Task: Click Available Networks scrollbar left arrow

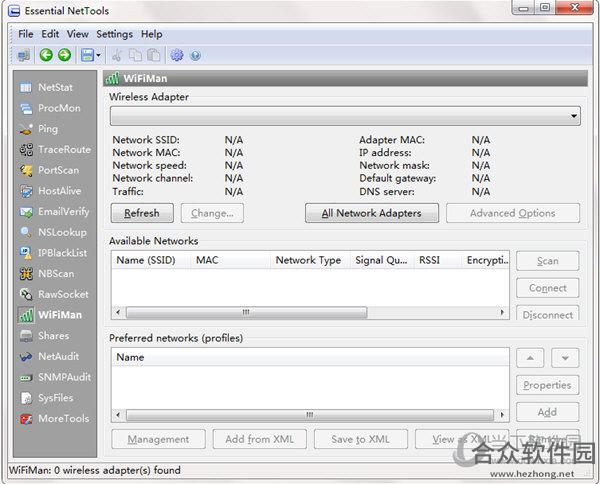Action: point(118,313)
